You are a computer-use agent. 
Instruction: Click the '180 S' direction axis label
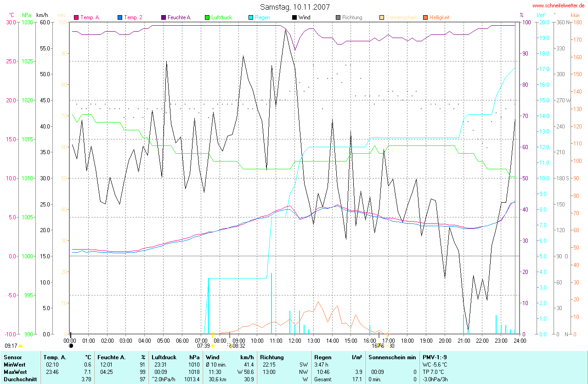(562, 178)
